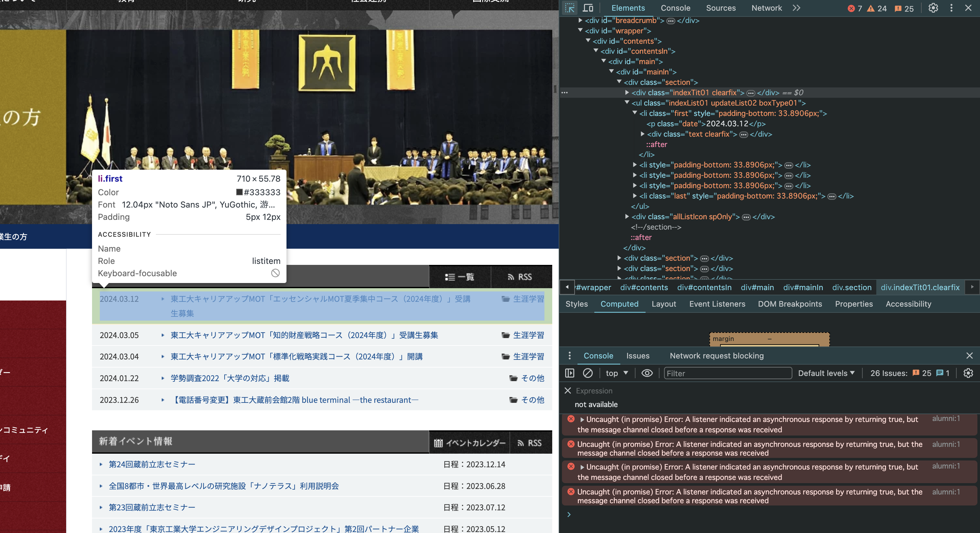Open the Properties pane tab
Viewport: 980px width, 533px height.
pyautogui.click(x=854, y=304)
